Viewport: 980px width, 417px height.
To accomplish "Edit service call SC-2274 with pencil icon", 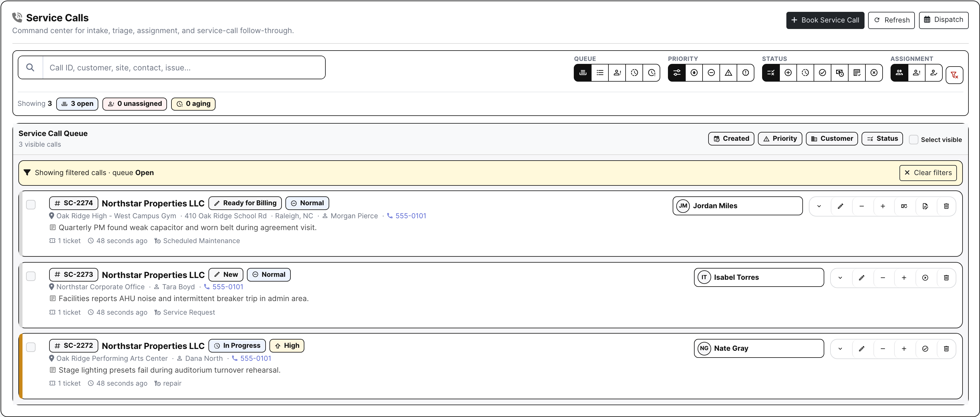I will pyautogui.click(x=840, y=206).
